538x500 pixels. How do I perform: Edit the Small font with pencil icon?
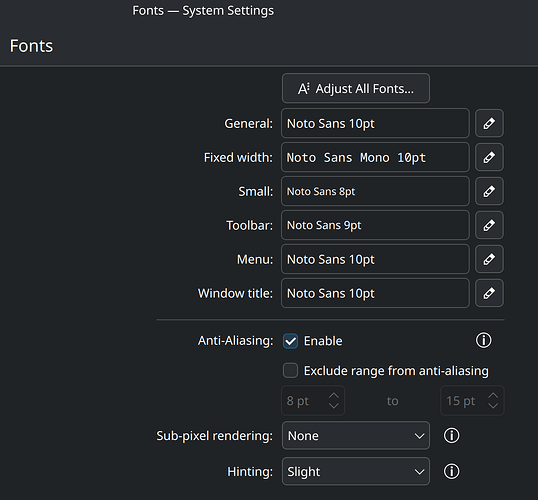tap(489, 191)
